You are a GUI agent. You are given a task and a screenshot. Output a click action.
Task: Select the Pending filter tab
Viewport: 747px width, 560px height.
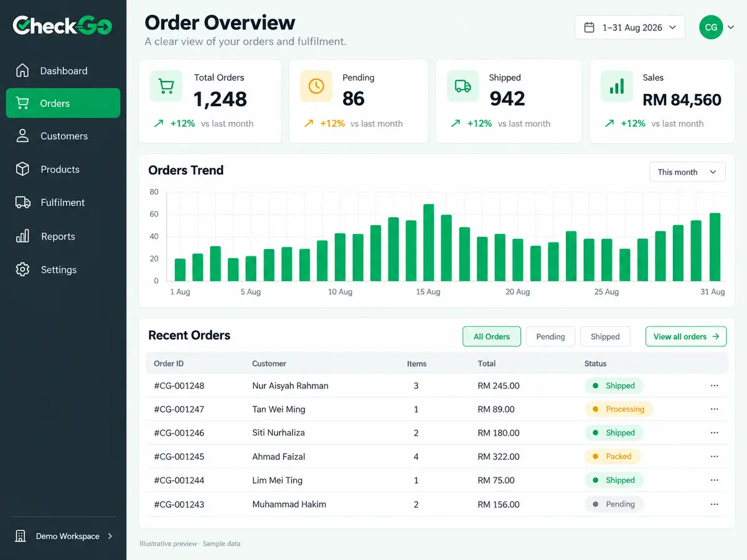pyautogui.click(x=550, y=337)
